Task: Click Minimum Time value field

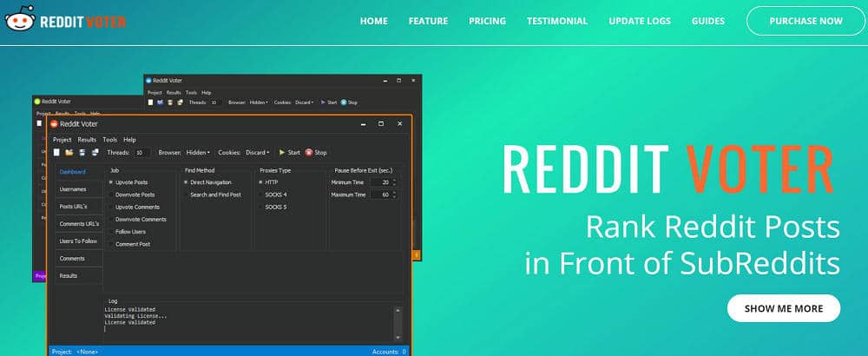Action: [380, 182]
